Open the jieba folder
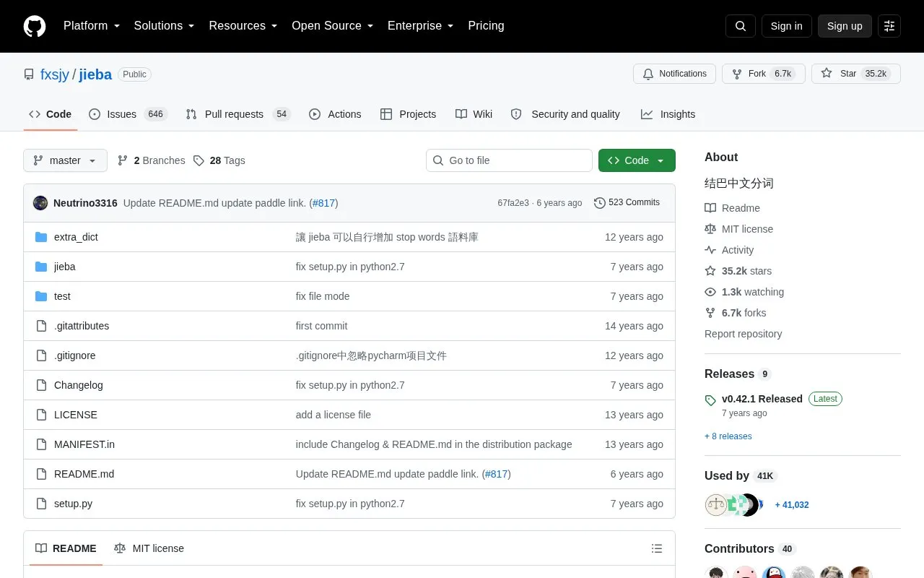This screenshot has height=578, width=924. 65,267
